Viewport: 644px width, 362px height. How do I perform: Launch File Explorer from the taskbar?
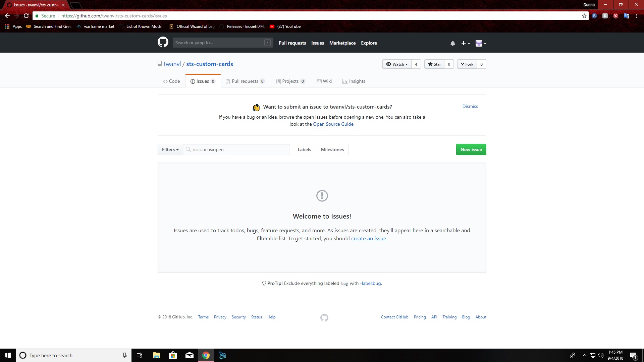coord(156,355)
